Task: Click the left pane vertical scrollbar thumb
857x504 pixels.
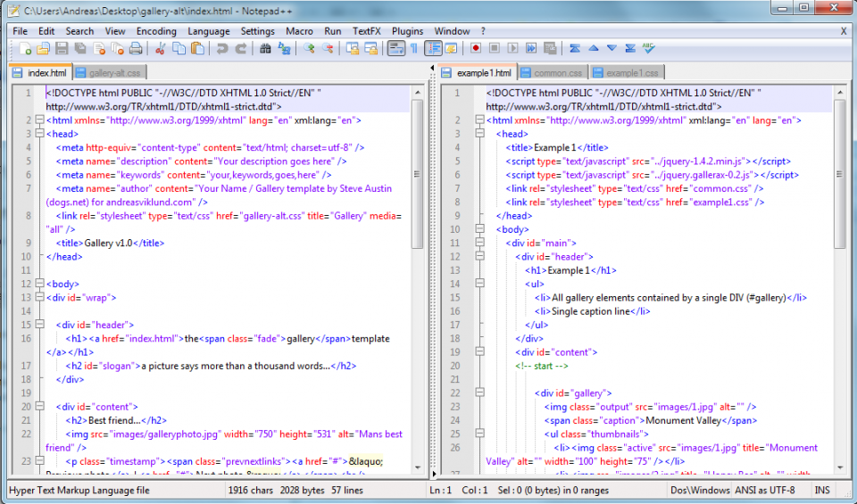Action: tap(417, 174)
